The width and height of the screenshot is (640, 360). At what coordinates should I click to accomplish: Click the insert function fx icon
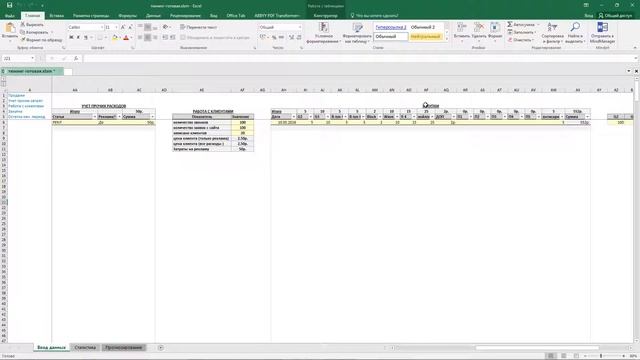click(x=76, y=58)
